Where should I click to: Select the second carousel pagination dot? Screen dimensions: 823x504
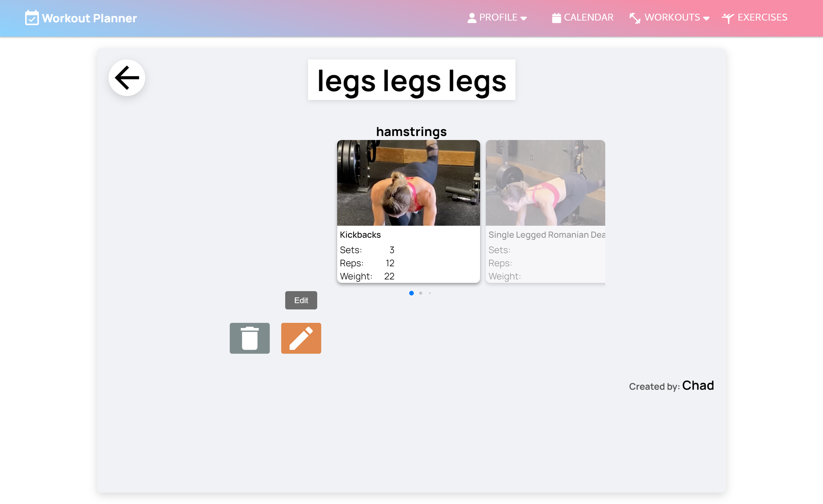click(x=421, y=293)
